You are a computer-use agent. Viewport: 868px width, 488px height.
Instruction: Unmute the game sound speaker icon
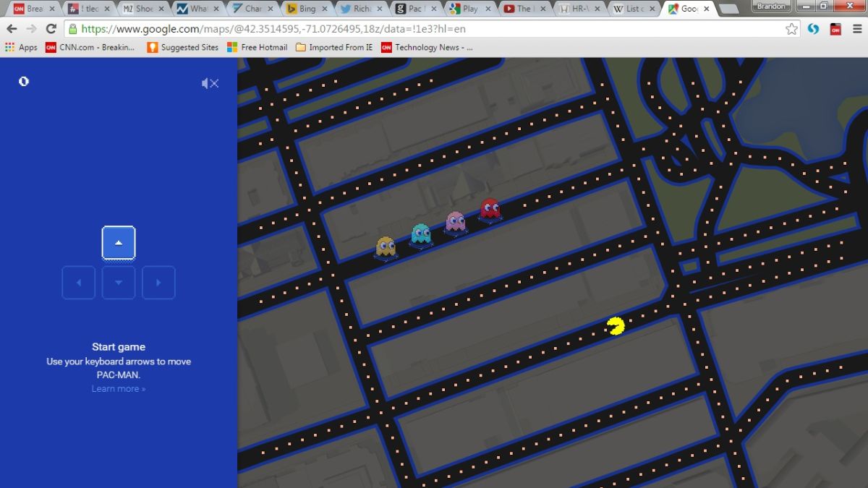point(210,83)
